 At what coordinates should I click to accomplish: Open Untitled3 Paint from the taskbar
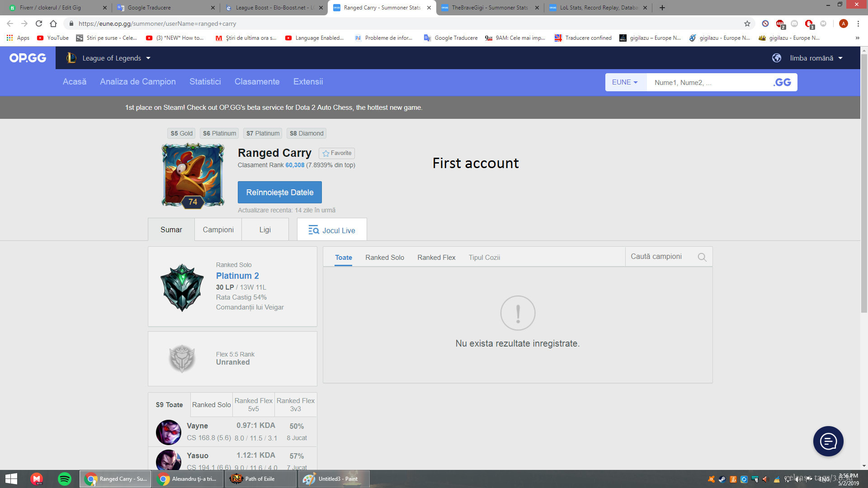click(x=333, y=479)
